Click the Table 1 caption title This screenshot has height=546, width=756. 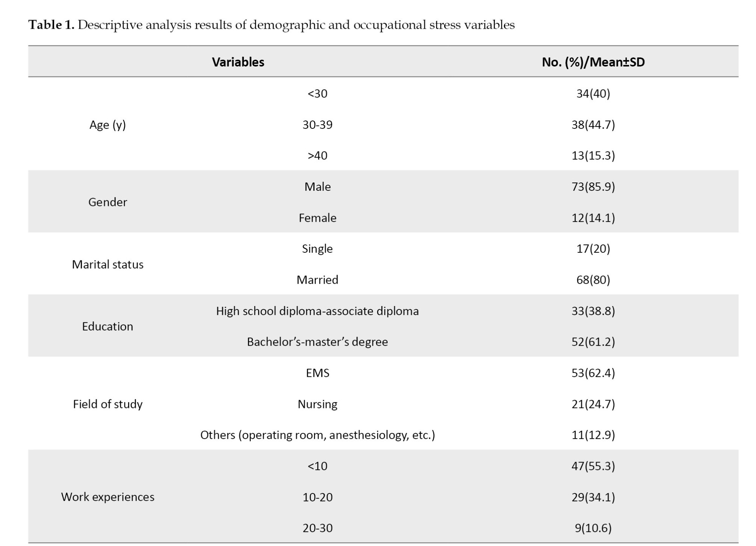[x=271, y=25]
